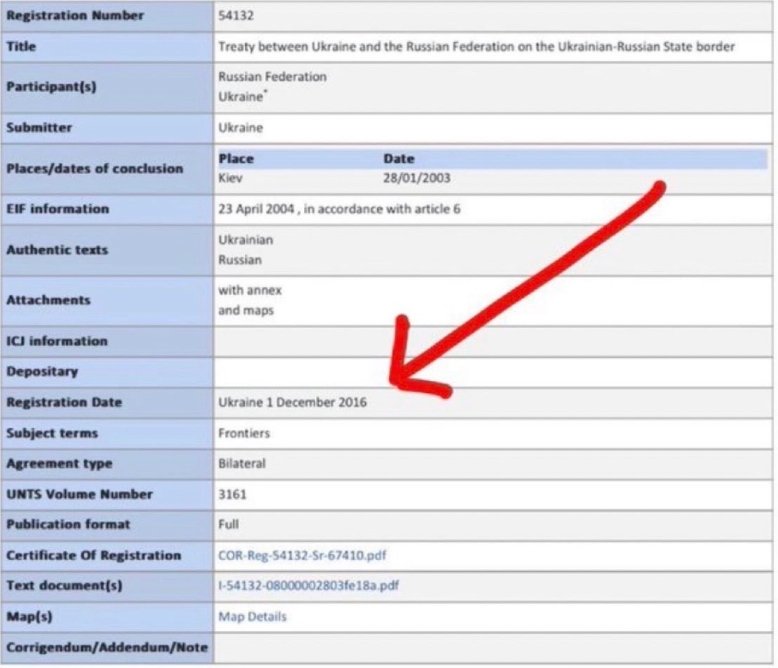The image size is (778, 668).
Task: Click the Certificate Of Registration label
Action: click(94, 555)
